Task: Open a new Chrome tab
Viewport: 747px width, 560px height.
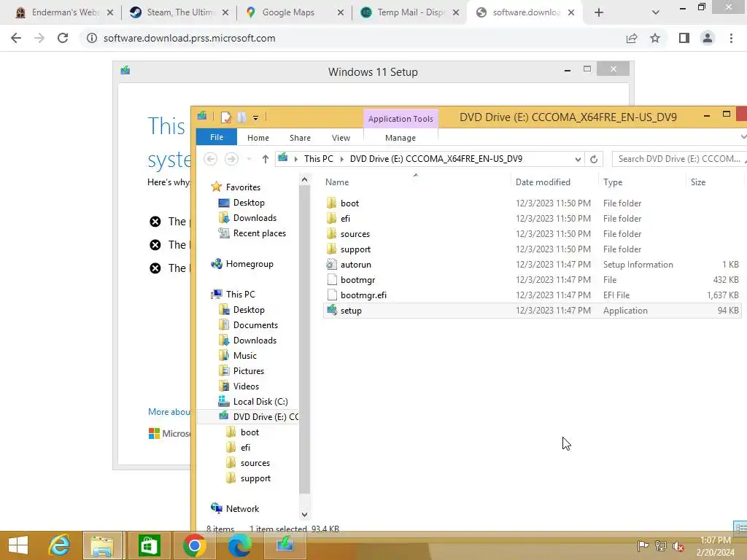Action: pyautogui.click(x=599, y=12)
